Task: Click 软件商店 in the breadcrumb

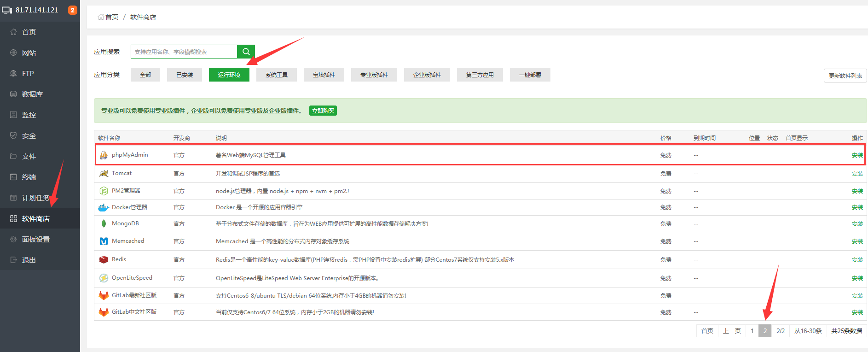Action: (x=143, y=17)
